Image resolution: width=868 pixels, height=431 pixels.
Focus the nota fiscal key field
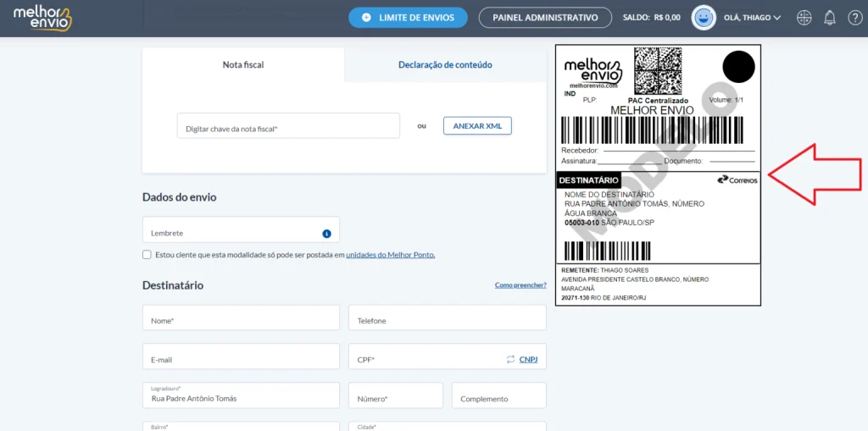pos(288,125)
